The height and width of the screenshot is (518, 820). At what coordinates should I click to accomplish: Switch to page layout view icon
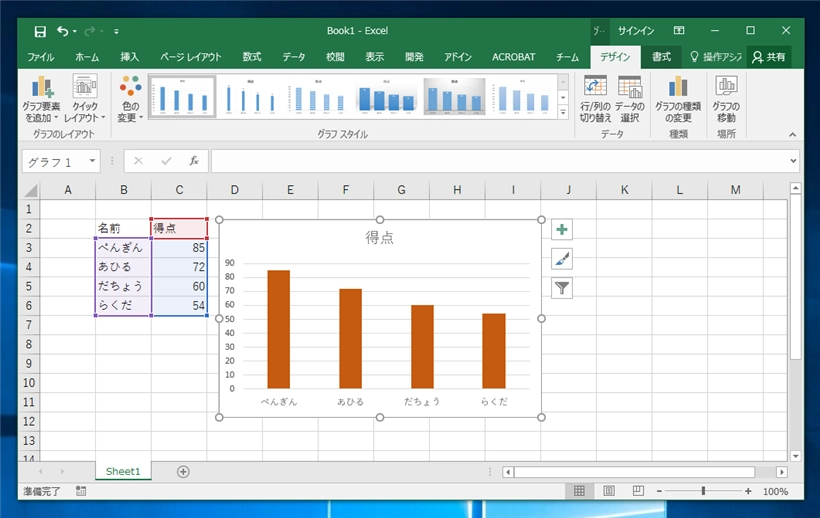pos(609,491)
